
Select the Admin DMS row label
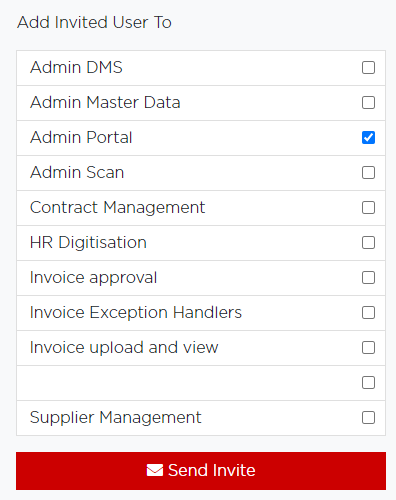(76, 67)
